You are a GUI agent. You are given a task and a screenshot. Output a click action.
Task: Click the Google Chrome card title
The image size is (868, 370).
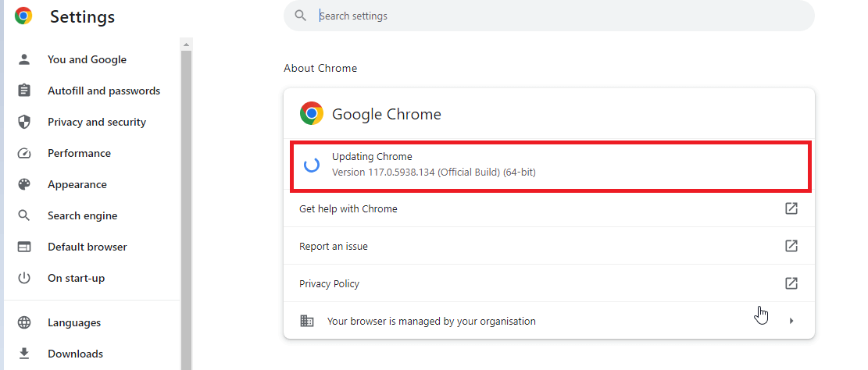pyautogui.click(x=387, y=114)
